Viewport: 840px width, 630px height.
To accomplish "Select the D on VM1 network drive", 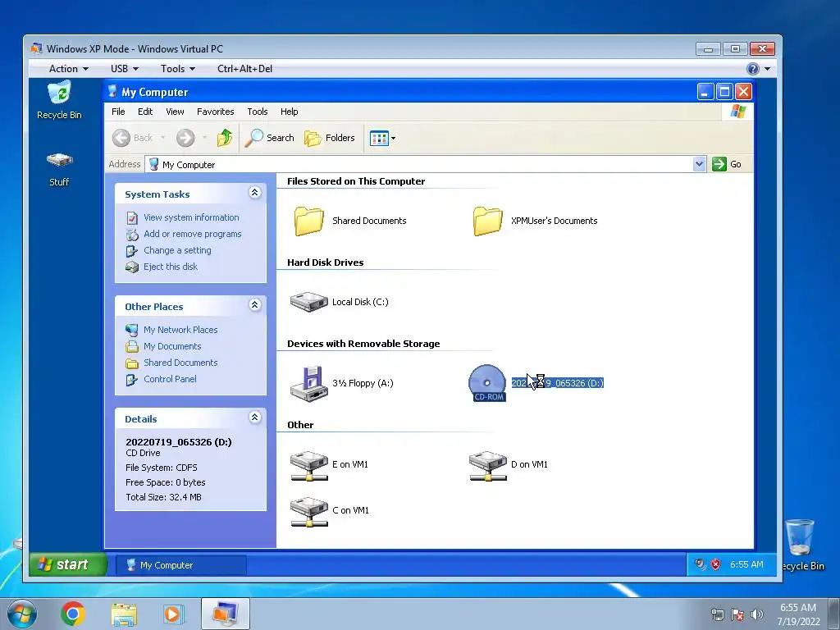I will click(x=487, y=465).
